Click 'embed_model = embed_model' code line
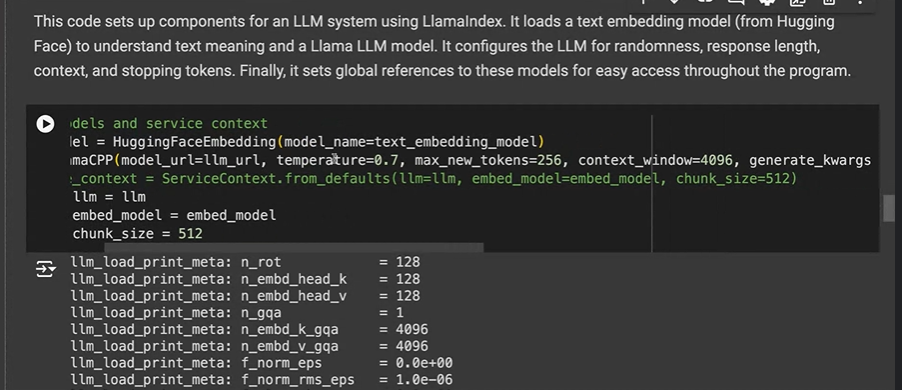902x390 pixels. tap(173, 215)
